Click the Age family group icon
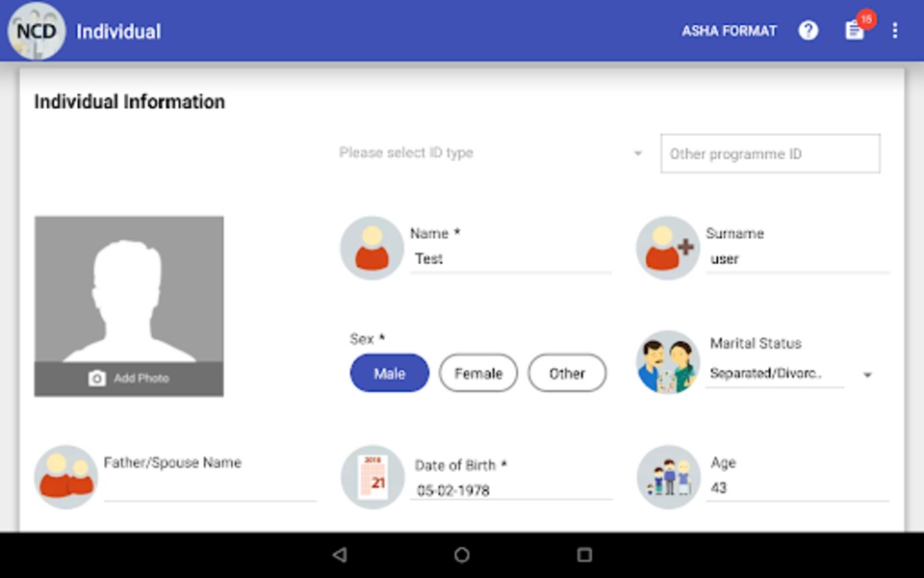 tap(668, 477)
